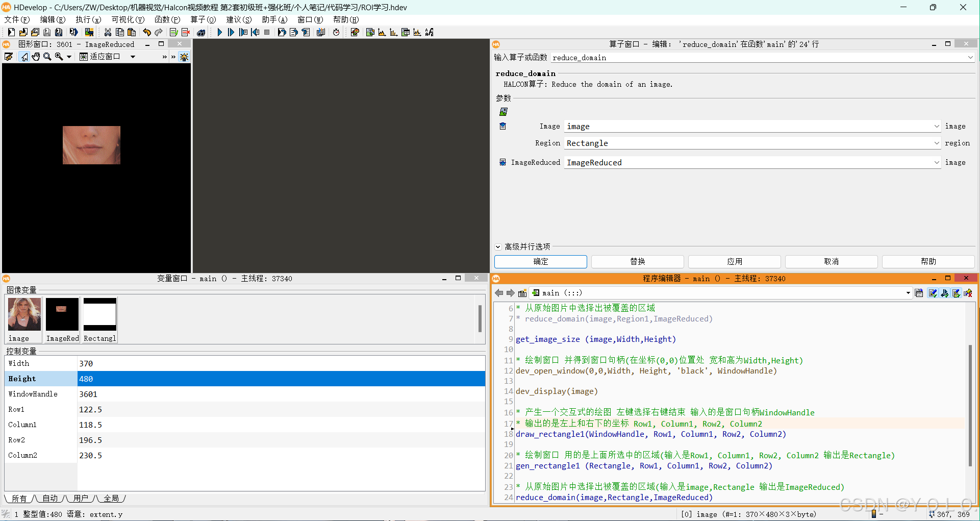Screen dimensions: 980x521
Task: Select the WindowHandle variable row
Action: (245, 394)
